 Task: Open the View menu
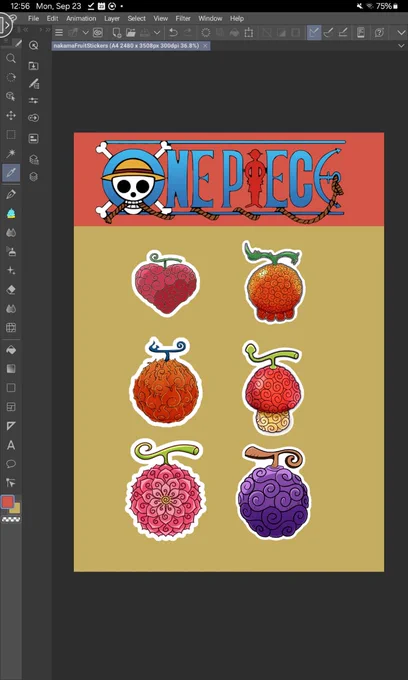(x=160, y=19)
